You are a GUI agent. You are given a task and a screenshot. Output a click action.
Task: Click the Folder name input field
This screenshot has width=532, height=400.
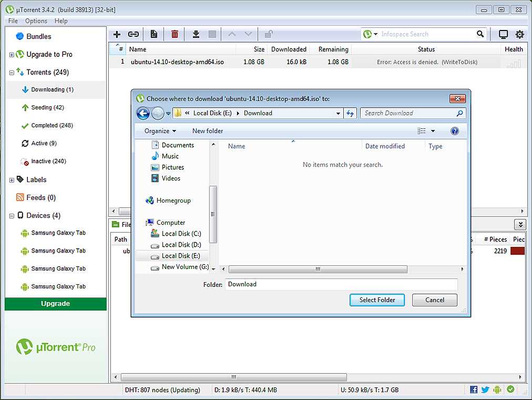[x=341, y=285]
